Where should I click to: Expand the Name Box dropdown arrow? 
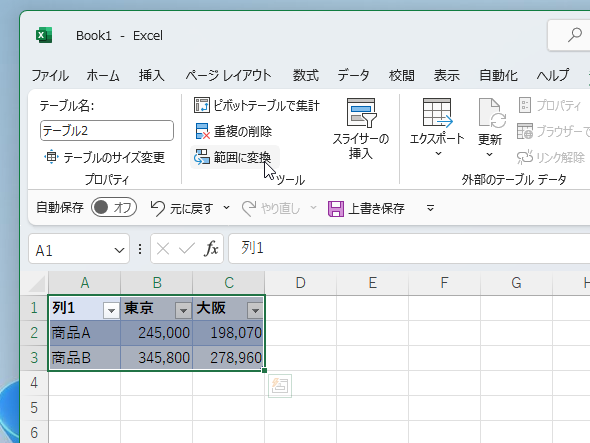tap(119, 250)
